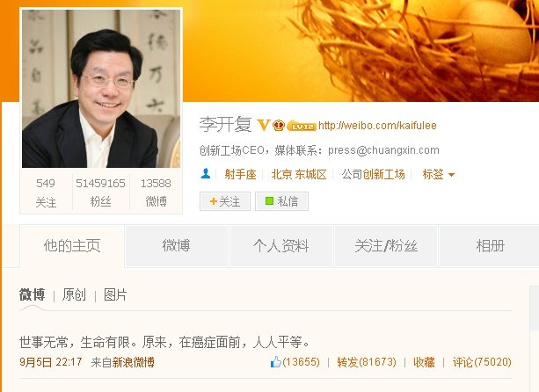Click the crown membership icon

(x=279, y=126)
